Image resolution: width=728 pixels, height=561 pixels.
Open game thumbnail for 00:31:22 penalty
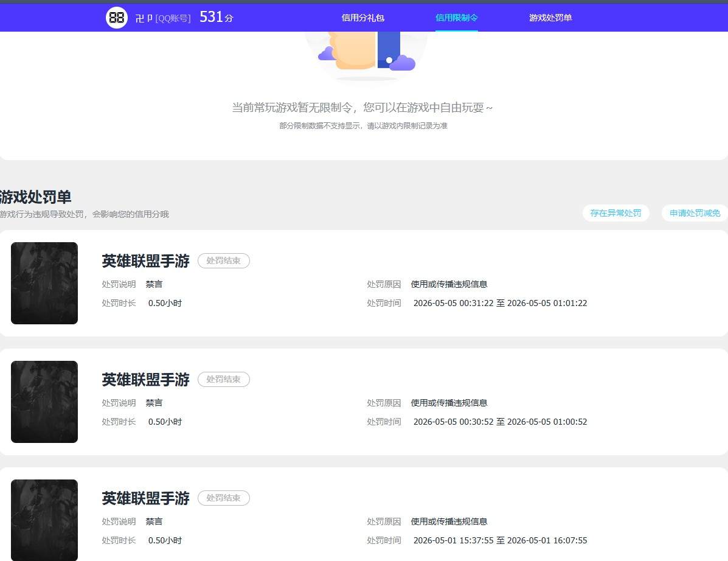[44, 284]
